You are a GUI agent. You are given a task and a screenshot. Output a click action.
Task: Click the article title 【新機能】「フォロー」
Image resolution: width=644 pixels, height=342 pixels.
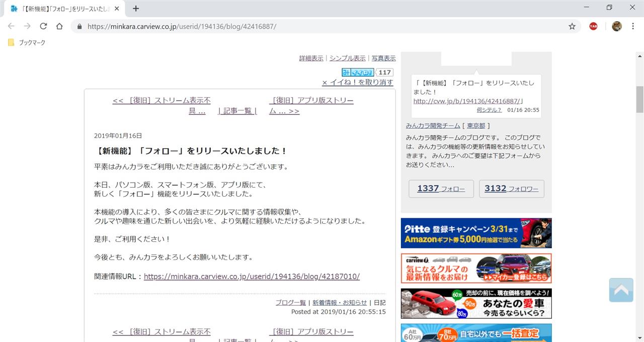[191, 151]
